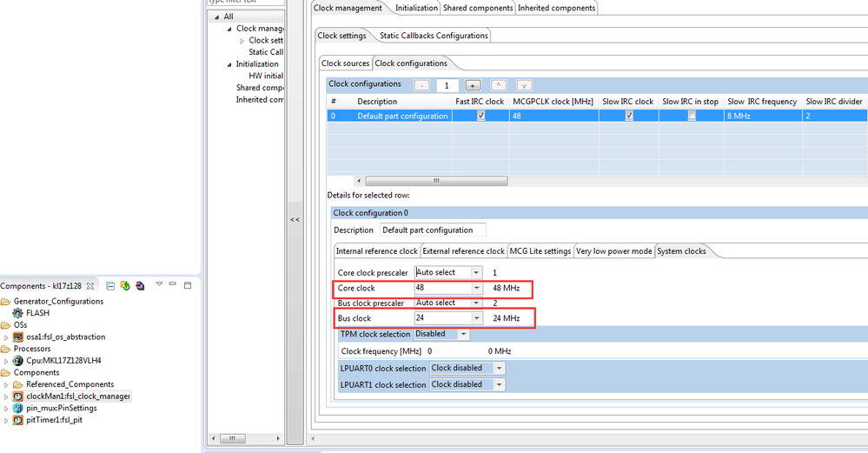Screen dimensions: 868x453
Task: Click the Components folder icon in tree
Action: (x=5, y=373)
